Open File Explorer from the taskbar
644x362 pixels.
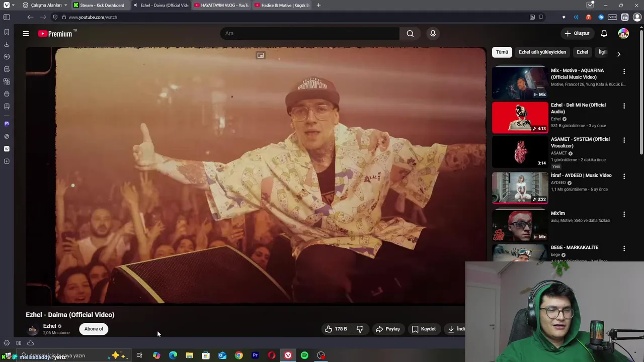tap(189, 355)
